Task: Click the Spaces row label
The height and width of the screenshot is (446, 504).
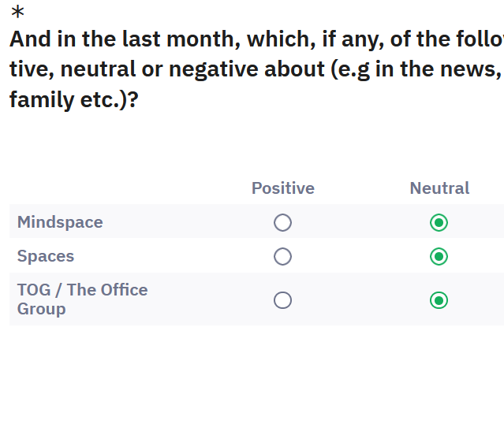Action: pos(46,256)
